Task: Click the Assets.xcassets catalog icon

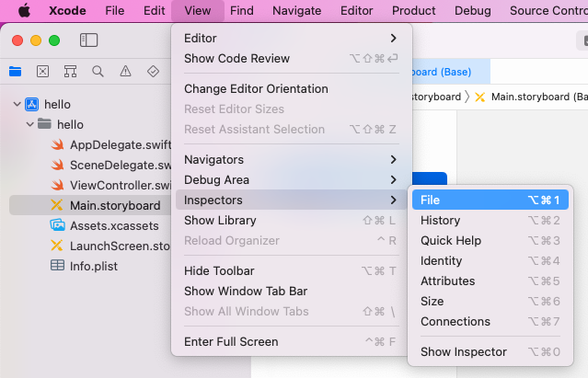Action: coord(57,225)
